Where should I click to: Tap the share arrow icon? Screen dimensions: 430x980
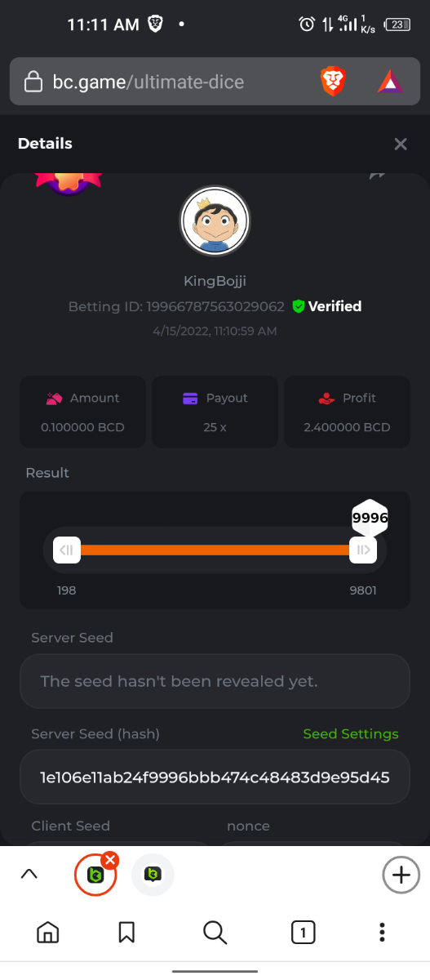[377, 175]
